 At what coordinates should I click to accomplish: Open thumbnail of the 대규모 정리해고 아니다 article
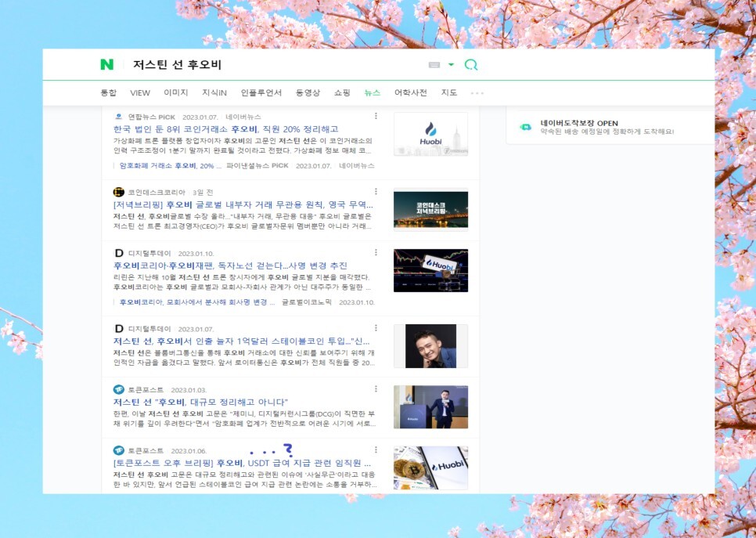430,406
